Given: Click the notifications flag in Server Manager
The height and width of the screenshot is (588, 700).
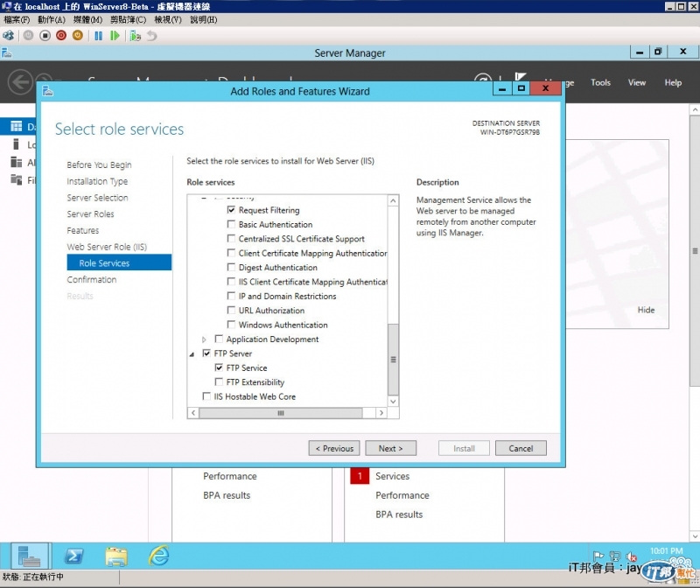Looking at the screenshot, I should click(521, 77).
